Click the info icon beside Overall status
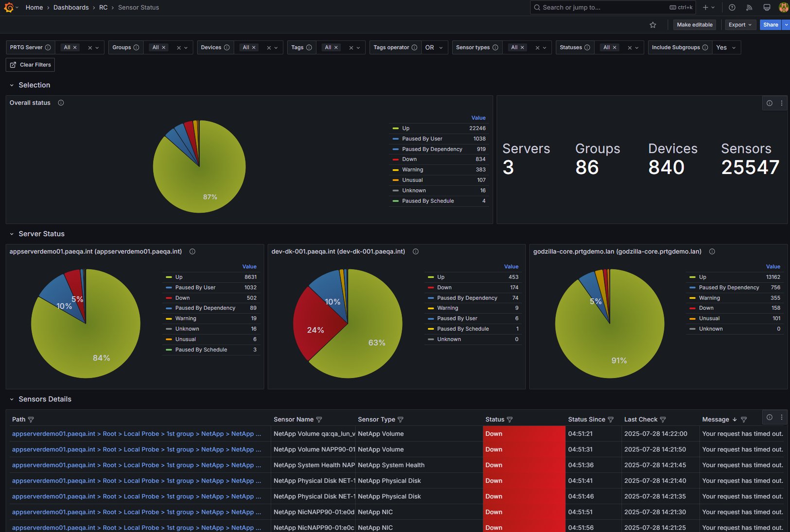 point(61,103)
